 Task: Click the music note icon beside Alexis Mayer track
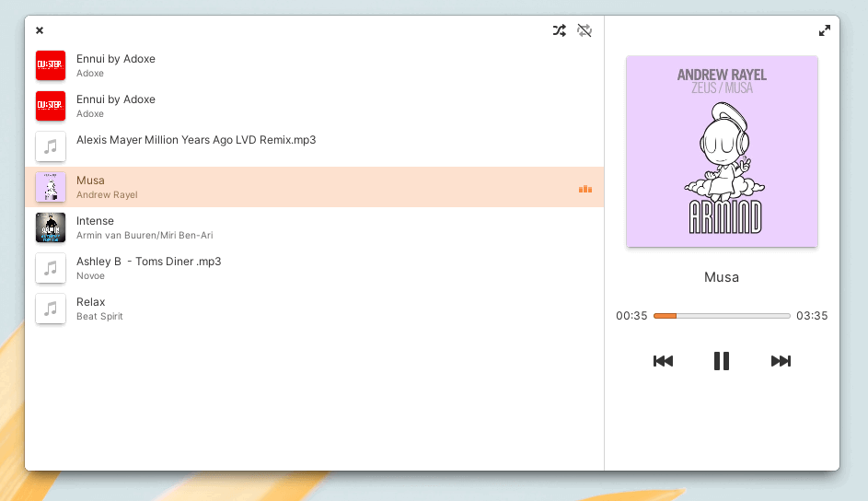pyautogui.click(x=51, y=146)
